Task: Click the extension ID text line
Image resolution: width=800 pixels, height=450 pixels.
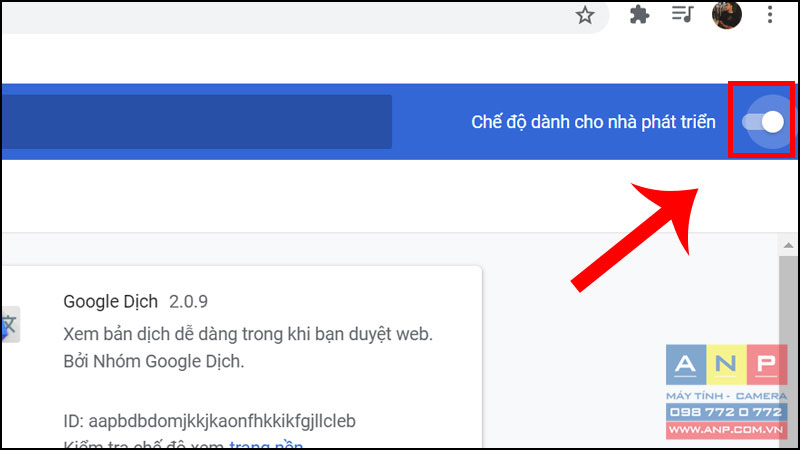Action: point(210,421)
